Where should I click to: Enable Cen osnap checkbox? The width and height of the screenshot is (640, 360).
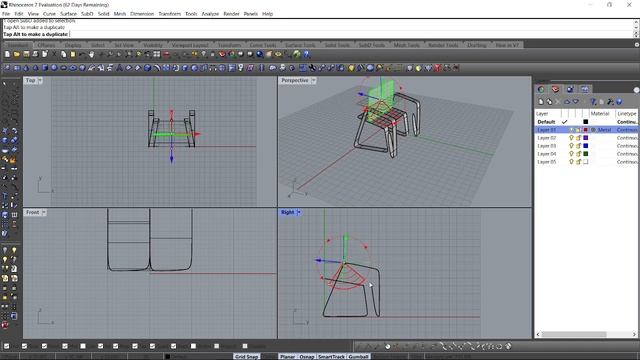pos(83,346)
